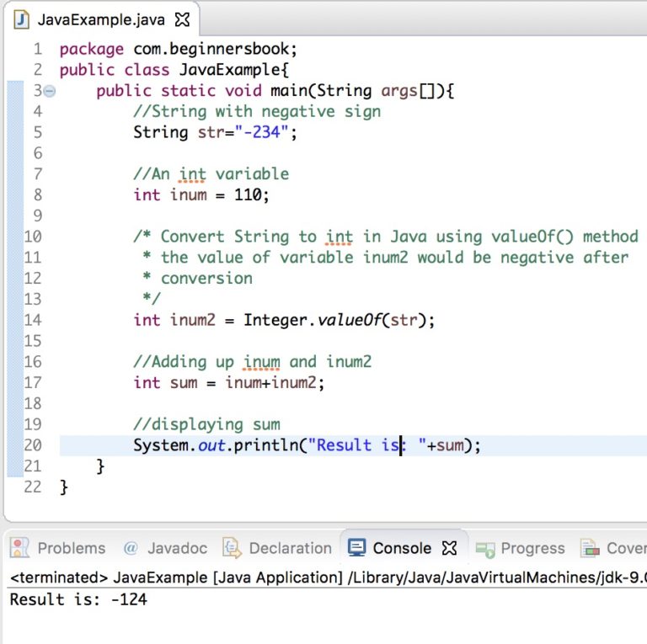647x644 pixels.
Task: Click the Javadoc @ icon
Action: (x=130, y=548)
